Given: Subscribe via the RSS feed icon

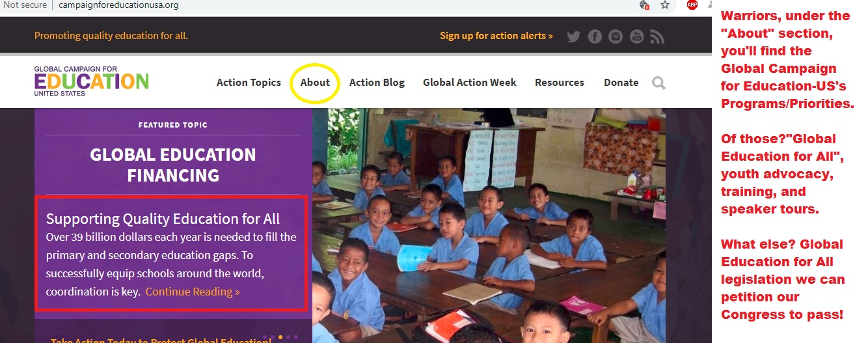Looking at the screenshot, I should [x=657, y=36].
